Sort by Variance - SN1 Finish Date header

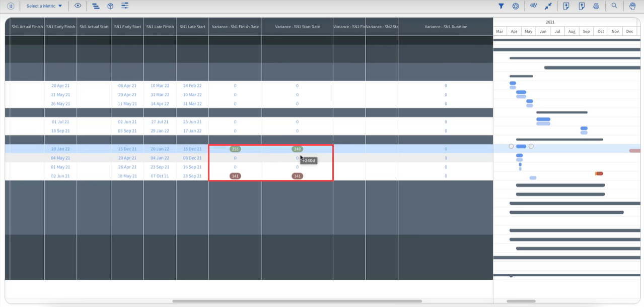tap(235, 27)
